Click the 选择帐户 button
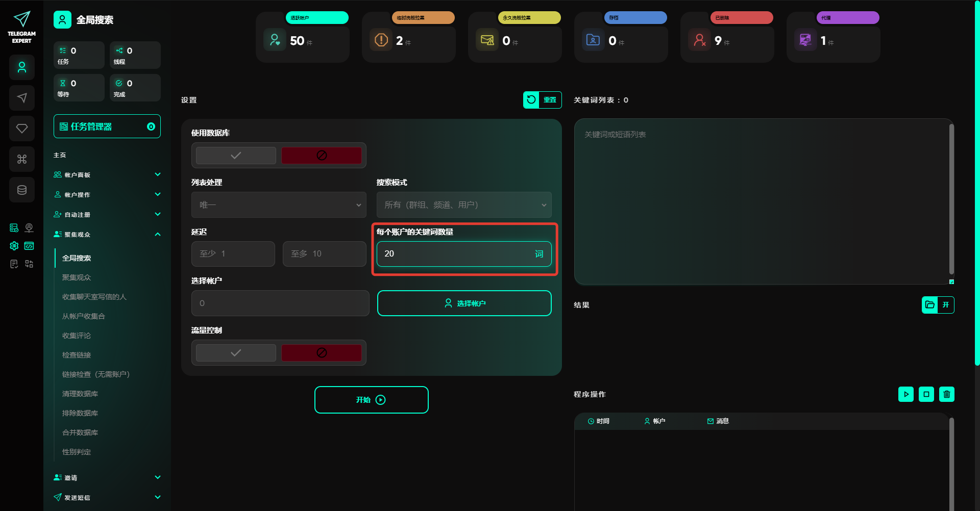980x511 pixels. click(x=464, y=303)
